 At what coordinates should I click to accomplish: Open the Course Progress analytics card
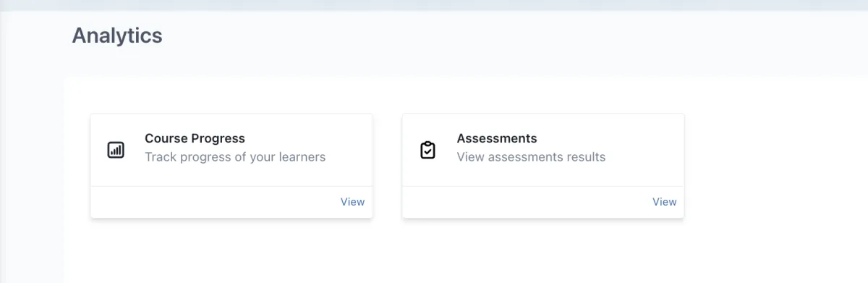tap(231, 166)
